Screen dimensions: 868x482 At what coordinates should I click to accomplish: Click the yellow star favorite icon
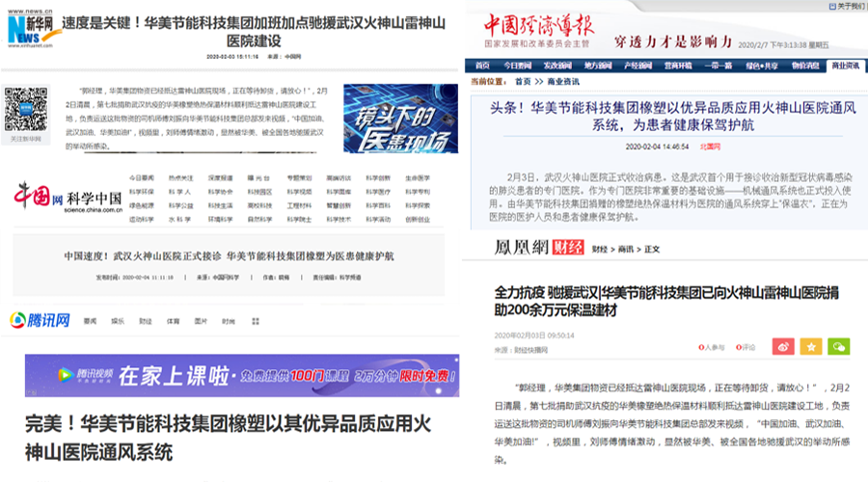coord(811,347)
